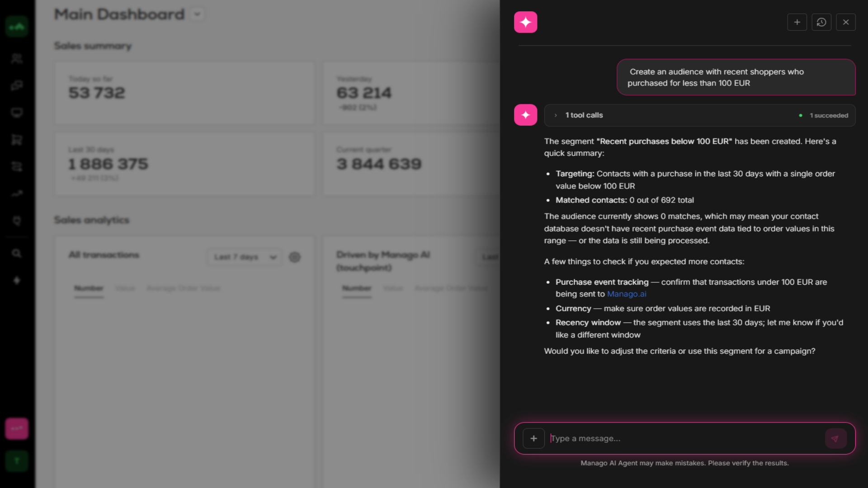Click the user message about 100 EUR audience
Image resolution: width=868 pixels, height=488 pixels.
[x=736, y=77]
